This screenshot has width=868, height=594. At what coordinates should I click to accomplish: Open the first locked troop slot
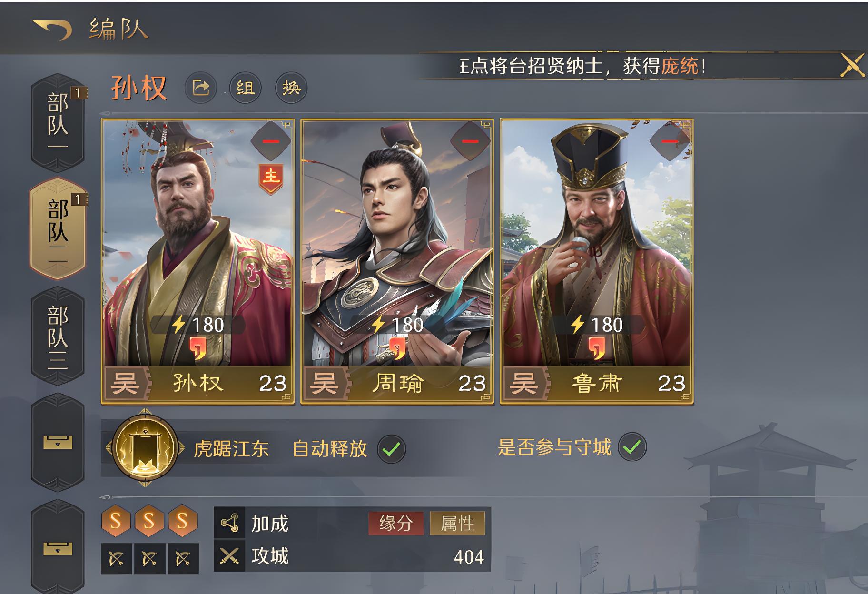(58, 442)
